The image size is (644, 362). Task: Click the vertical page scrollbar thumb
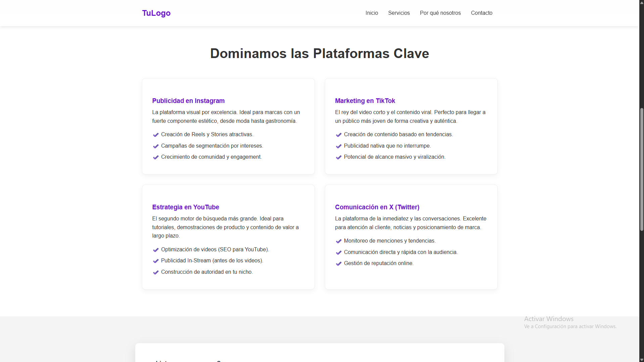pyautogui.click(x=641, y=169)
